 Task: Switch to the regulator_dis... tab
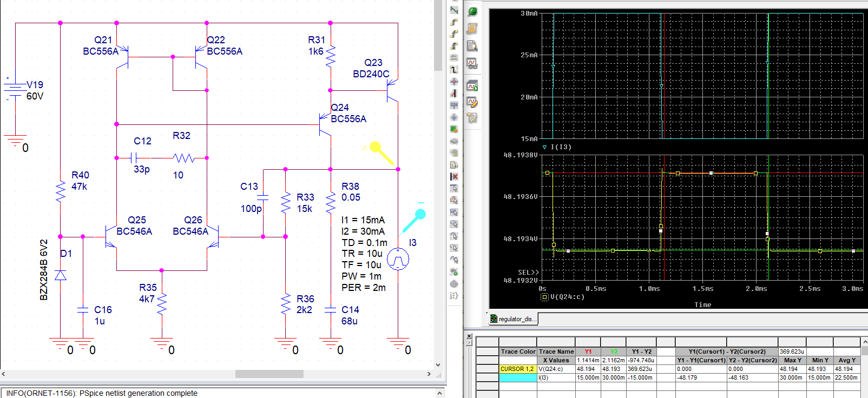click(514, 319)
